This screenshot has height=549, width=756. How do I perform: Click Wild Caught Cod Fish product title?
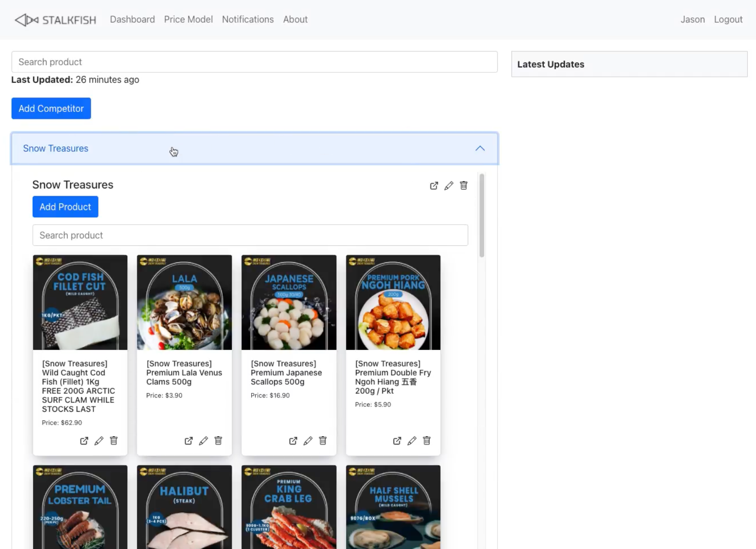79,386
